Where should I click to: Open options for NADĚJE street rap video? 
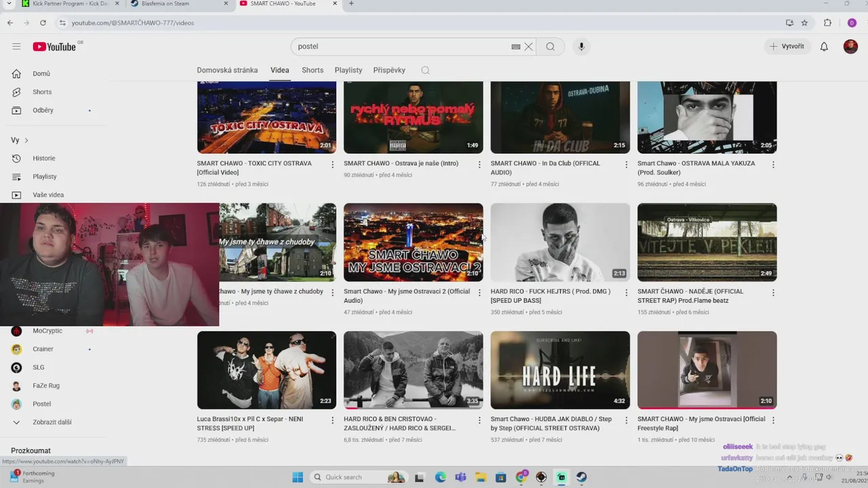click(773, 292)
